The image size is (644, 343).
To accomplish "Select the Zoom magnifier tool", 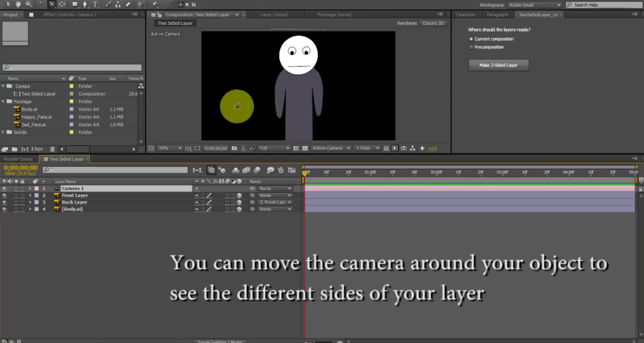I will tap(29, 4).
